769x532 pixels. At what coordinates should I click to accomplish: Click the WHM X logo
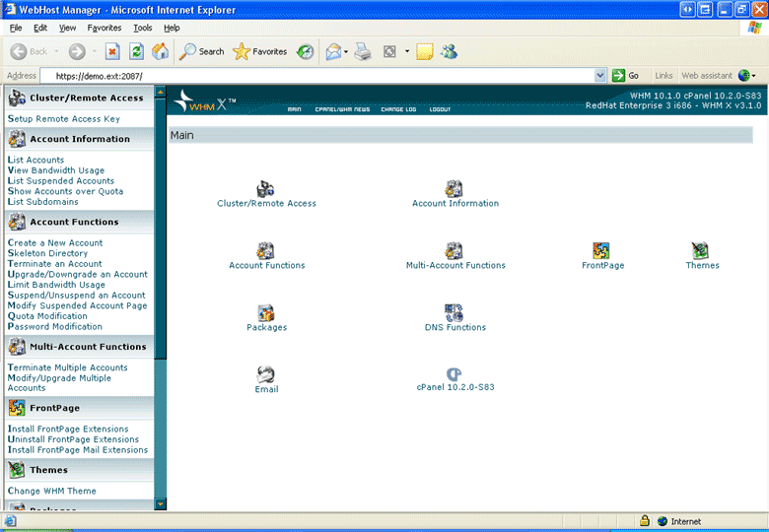point(205,100)
